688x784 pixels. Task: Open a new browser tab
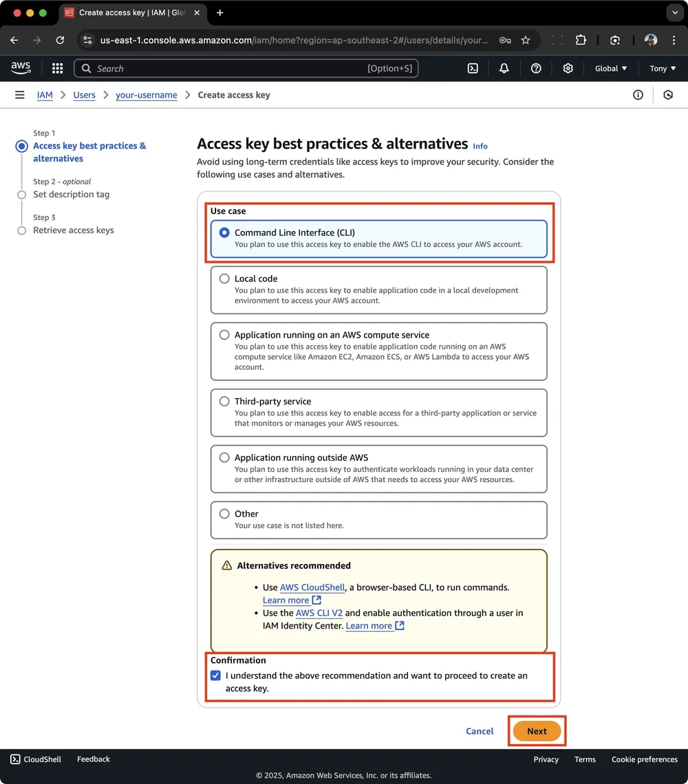(219, 12)
